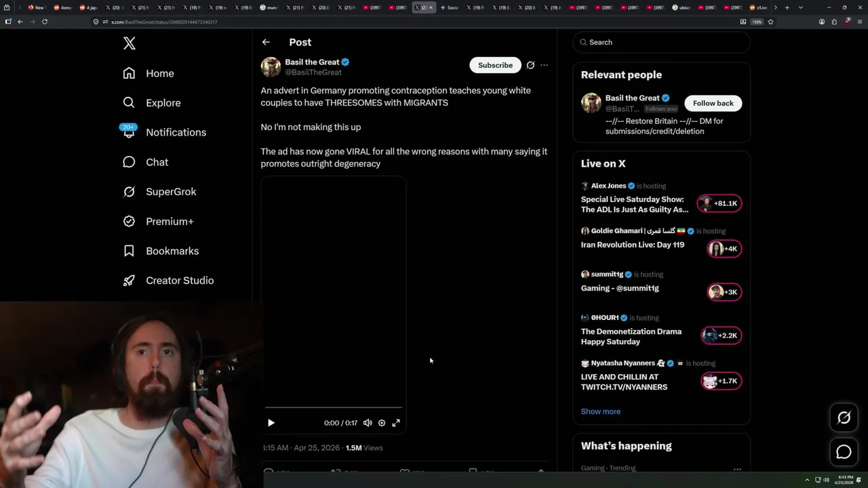Bookmark page with the star icon
The height and width of the screenshot is (488, 868).
coord(770,22)
